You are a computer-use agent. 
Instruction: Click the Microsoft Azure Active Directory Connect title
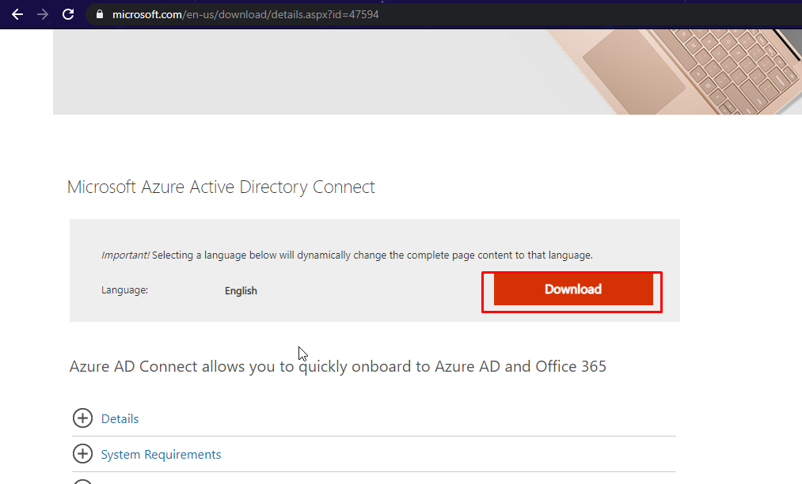coord(220,187)
